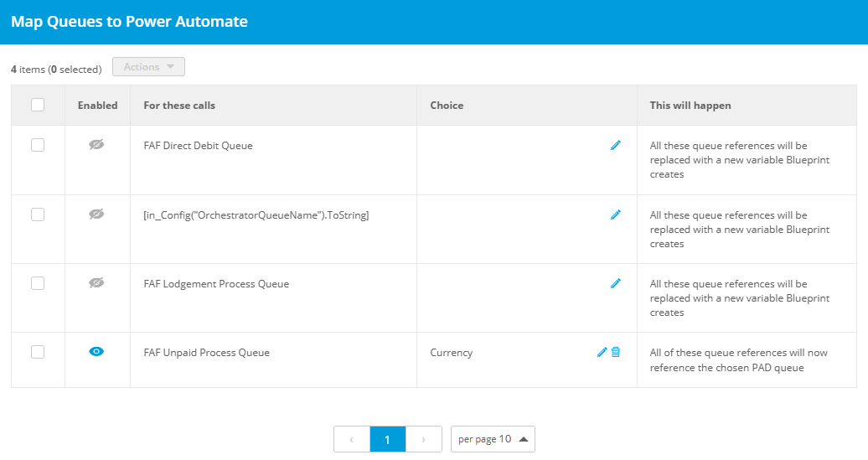Disable the FAF Unpaid Process Queue eye icon
This screenshot has width=868, height=460.
tap(96, 352)
